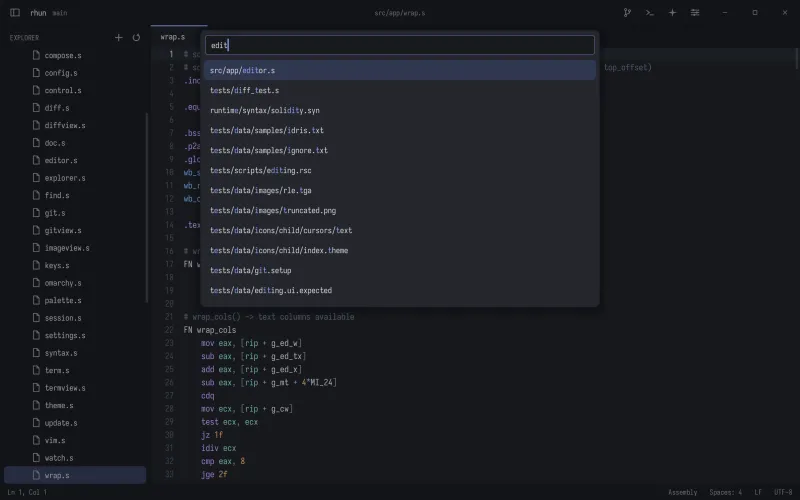Select tests/data/git.setup result
The height and width of the screenshot is (500, 800).
click(x=399, y=270)
